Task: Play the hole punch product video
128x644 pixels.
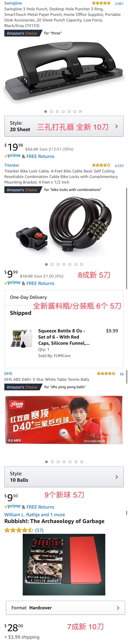Action: tap(81, 112)
